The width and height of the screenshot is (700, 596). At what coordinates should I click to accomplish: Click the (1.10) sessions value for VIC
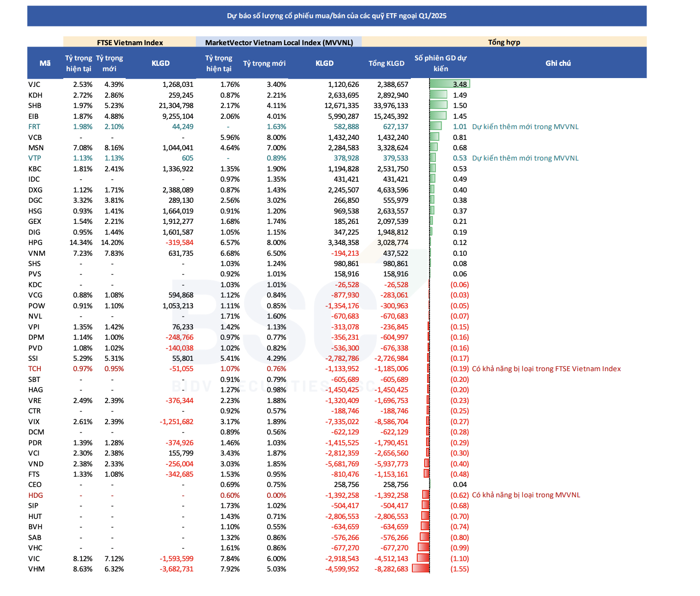point(460,559)
